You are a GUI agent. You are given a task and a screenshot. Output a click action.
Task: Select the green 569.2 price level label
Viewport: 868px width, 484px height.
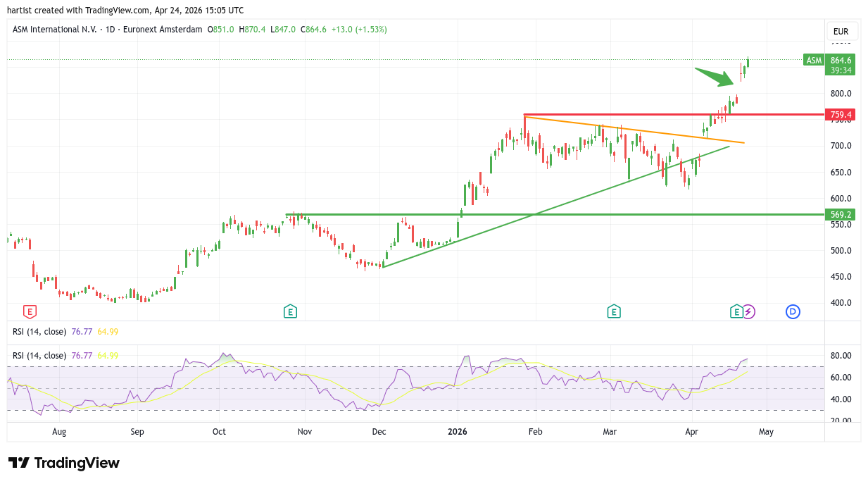pyautogui.click(x=841, y=214)
